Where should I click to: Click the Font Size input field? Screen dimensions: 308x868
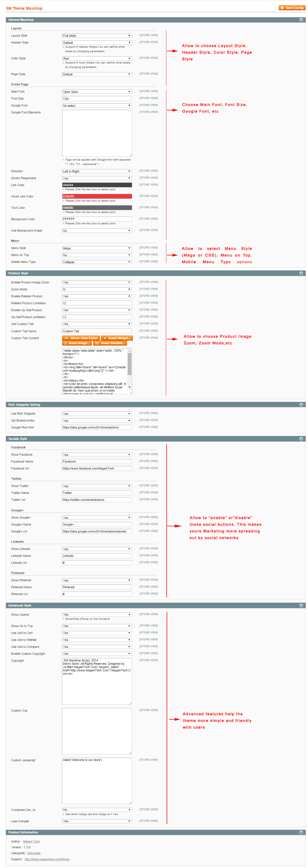tap(97, 99)
